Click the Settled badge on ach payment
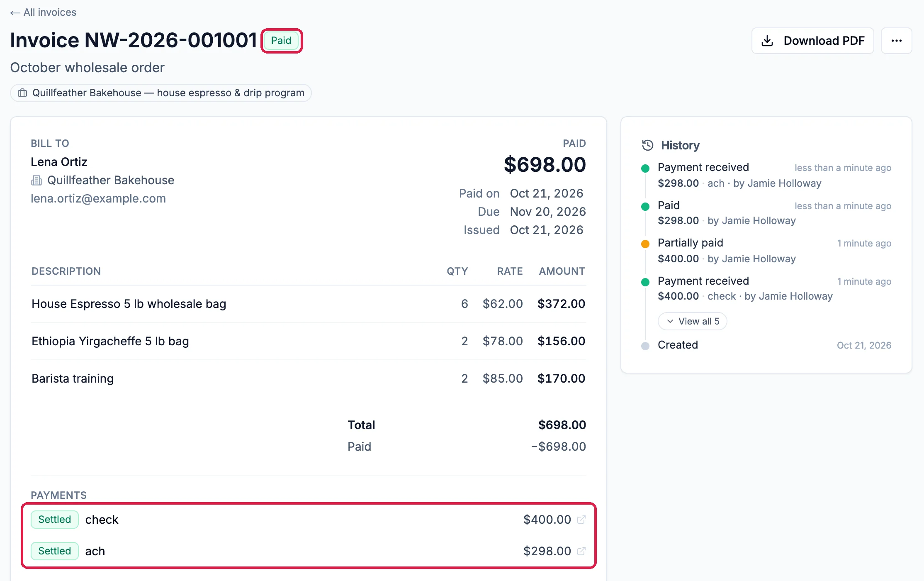 55,551
